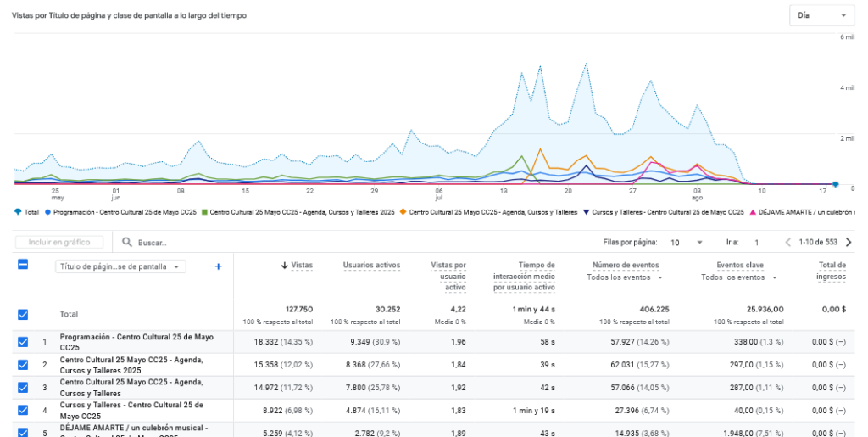Image resolution: width=868 pixels, height=437 pixels.
Task: Go to previous page of results
Action: pos(787,243)
